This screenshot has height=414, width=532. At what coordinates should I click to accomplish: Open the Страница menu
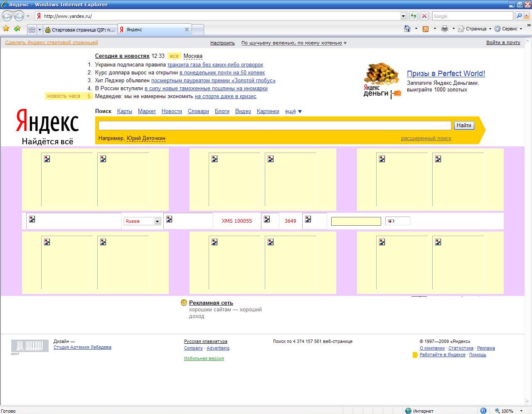coord(475,29)
